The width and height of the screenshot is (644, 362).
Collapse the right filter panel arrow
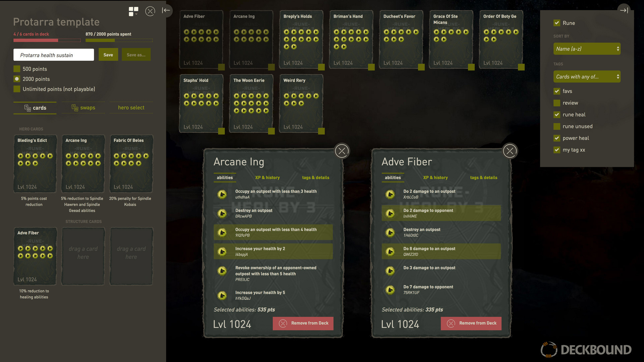tap(624, 10)
